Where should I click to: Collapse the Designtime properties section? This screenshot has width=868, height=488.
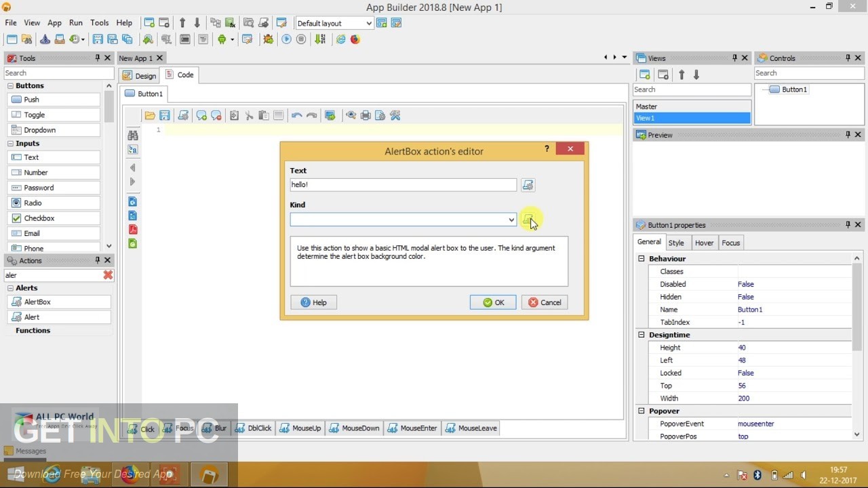point(642,335)
